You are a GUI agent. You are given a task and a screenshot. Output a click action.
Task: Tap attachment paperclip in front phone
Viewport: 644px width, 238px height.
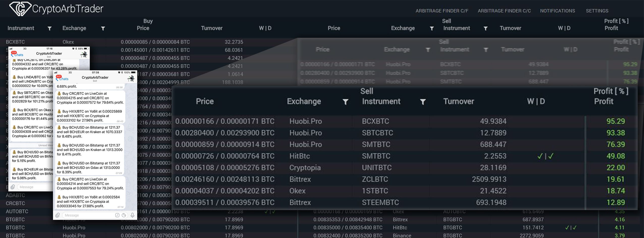(x=58, y=215)
